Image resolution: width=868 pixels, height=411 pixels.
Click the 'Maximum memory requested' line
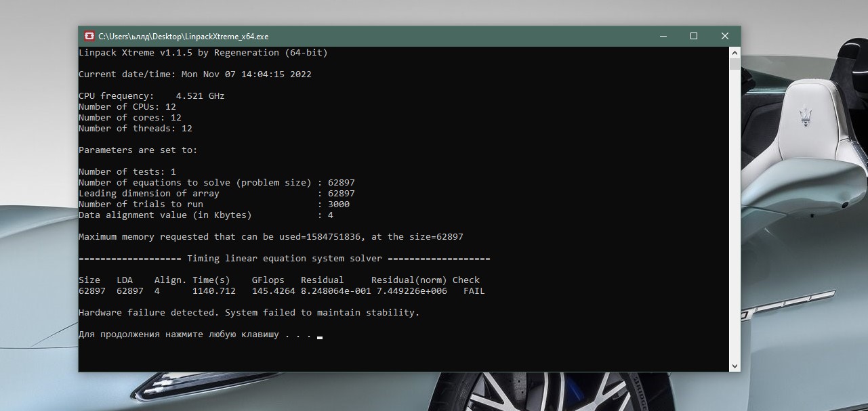pos(271,237)
